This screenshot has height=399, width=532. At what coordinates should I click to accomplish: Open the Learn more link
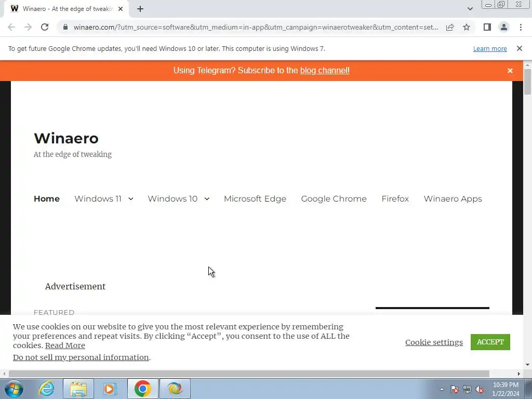(490, 48)
